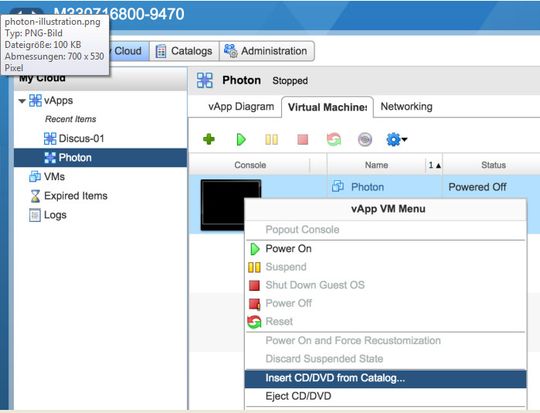The image size is (540, 413).
Task: Choose Power On and Force Recustomization
Action: point(386,341)
